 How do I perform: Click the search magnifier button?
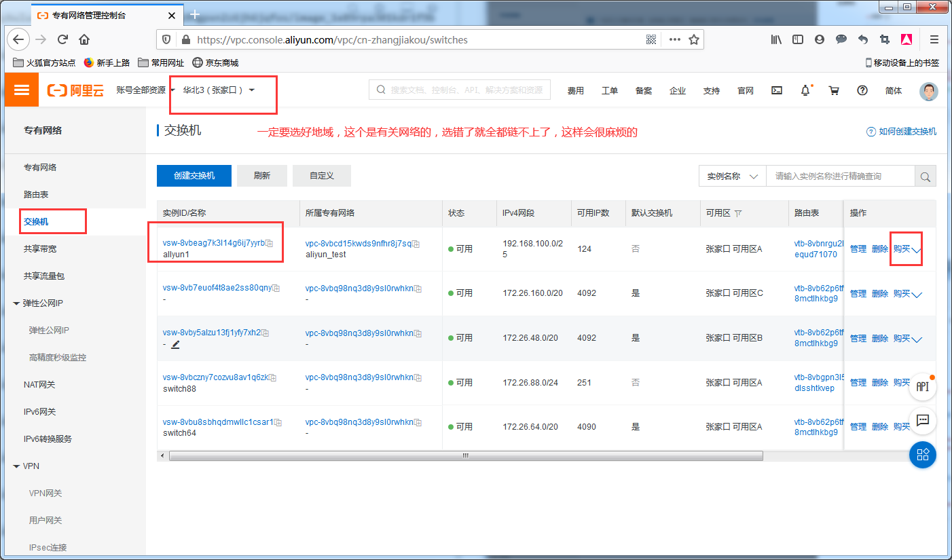pyautogui.click(x=925, y=176)
